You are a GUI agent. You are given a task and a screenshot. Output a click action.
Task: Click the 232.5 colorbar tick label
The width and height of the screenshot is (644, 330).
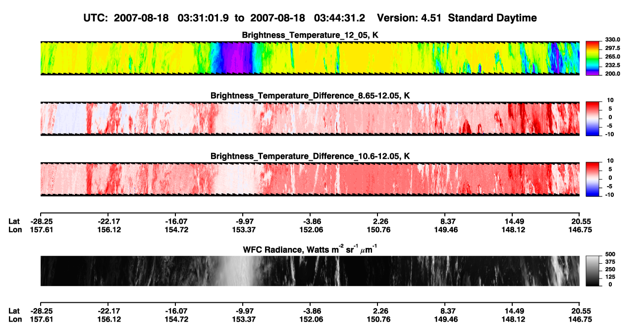[613, 65]
